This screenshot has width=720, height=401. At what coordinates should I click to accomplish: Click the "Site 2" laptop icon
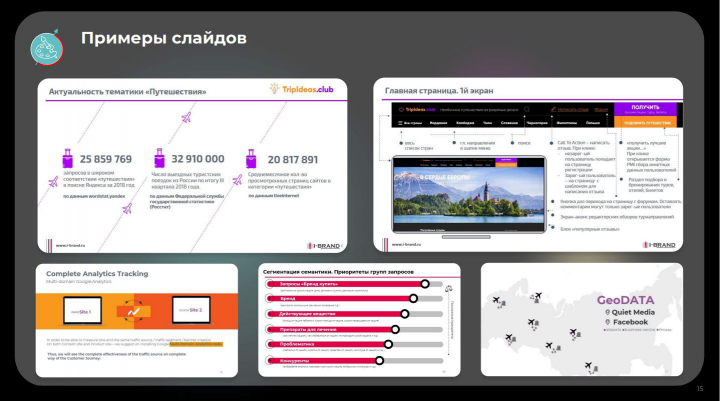click(x=191, y=310)
